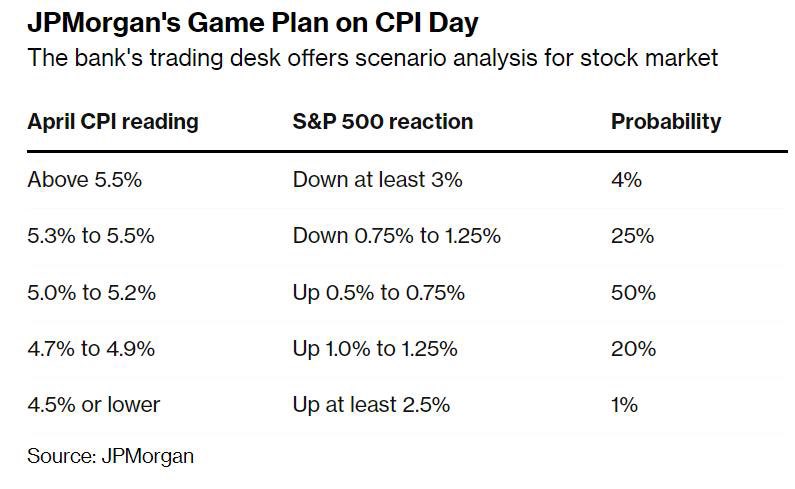Select the 5.3% to 5.5% cell
This screenshot has height=489, width=795.
pos(91,236)
